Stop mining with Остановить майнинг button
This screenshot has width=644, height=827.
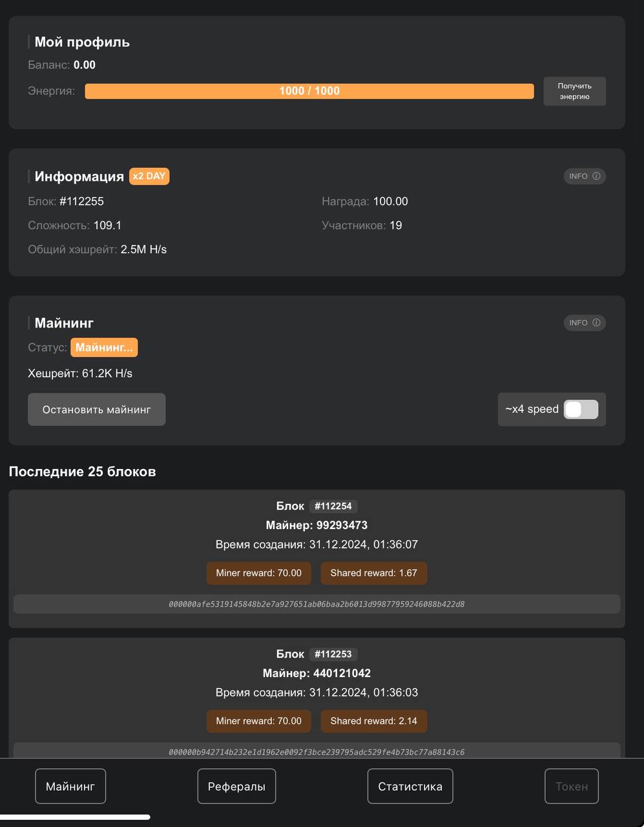click(97, 410)
